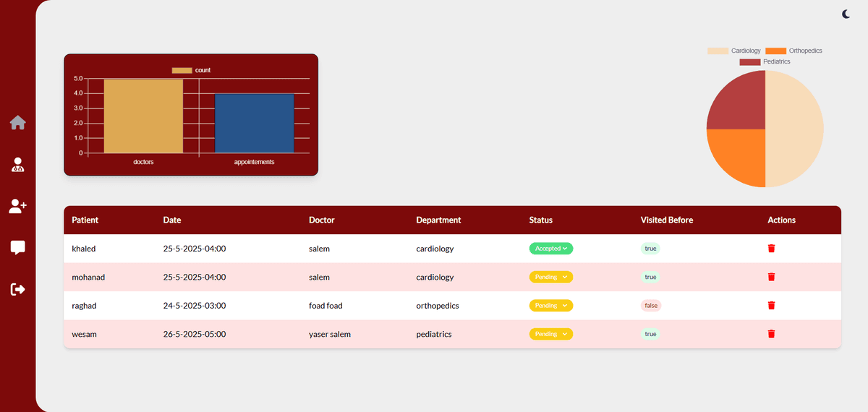
Task: Toggle dark mode with moon icon
Action: coord(847,14)
